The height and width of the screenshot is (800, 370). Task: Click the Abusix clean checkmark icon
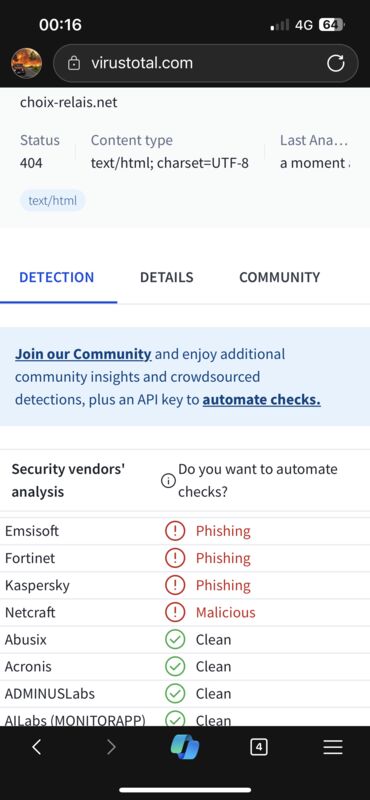[x=175, y=639]
